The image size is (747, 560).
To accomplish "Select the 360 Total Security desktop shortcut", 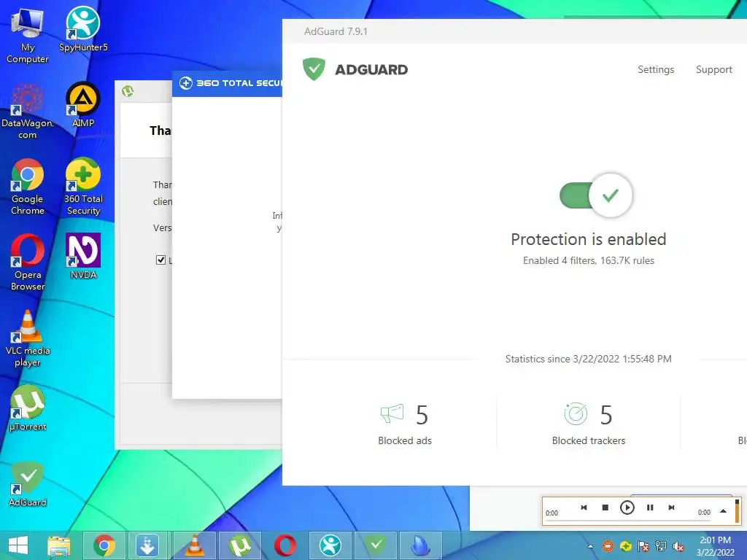I will (83, 187).
